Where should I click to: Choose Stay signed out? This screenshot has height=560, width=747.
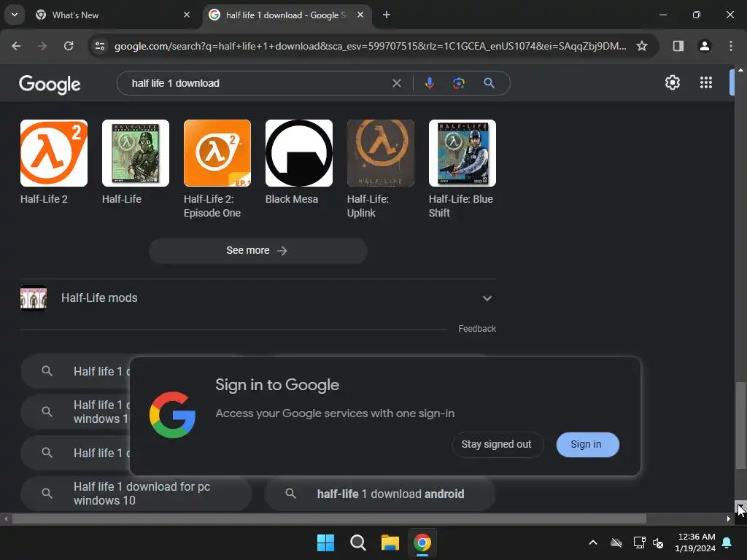497,444
